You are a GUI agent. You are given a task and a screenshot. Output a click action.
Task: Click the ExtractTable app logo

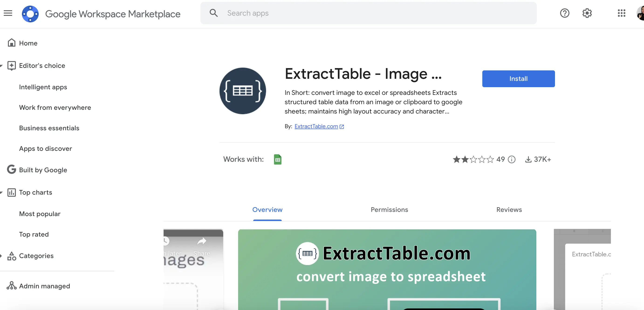click(243, 91)
